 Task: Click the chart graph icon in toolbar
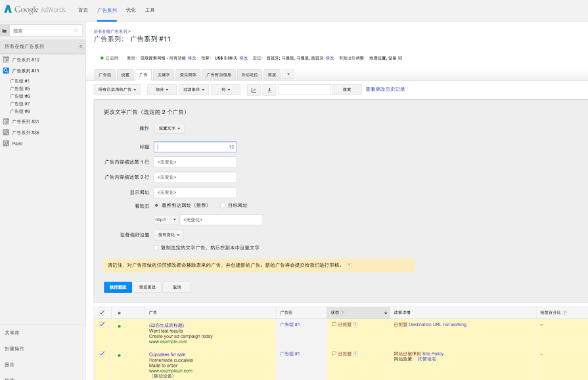click(254, 90)
